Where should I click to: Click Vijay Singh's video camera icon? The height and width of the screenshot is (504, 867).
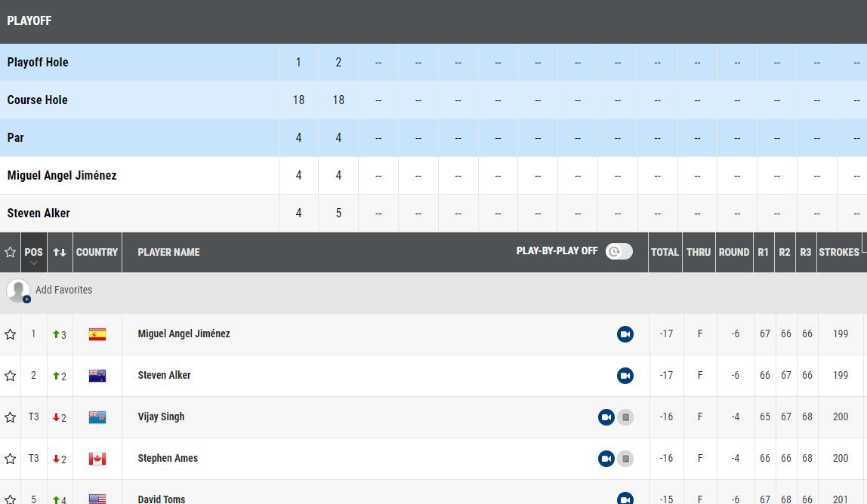(606, 417)
